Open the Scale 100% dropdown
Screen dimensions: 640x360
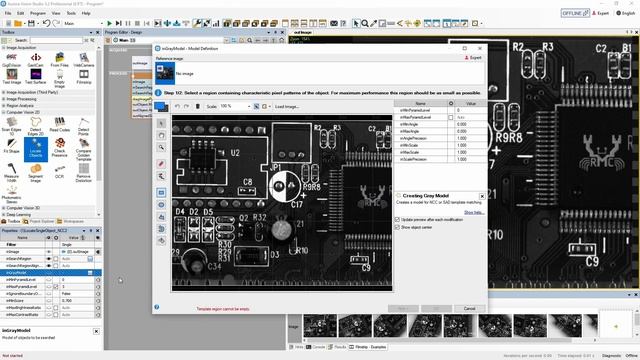click(x=249, y=106)
